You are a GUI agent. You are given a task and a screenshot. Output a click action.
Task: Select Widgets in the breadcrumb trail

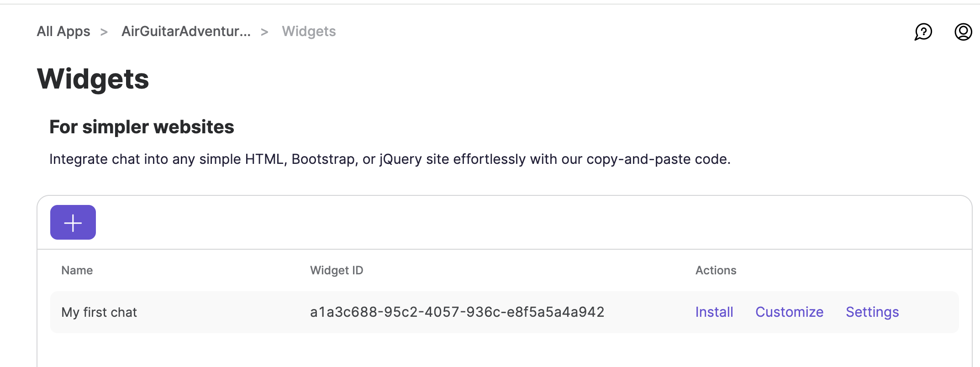tap(309, 31)
